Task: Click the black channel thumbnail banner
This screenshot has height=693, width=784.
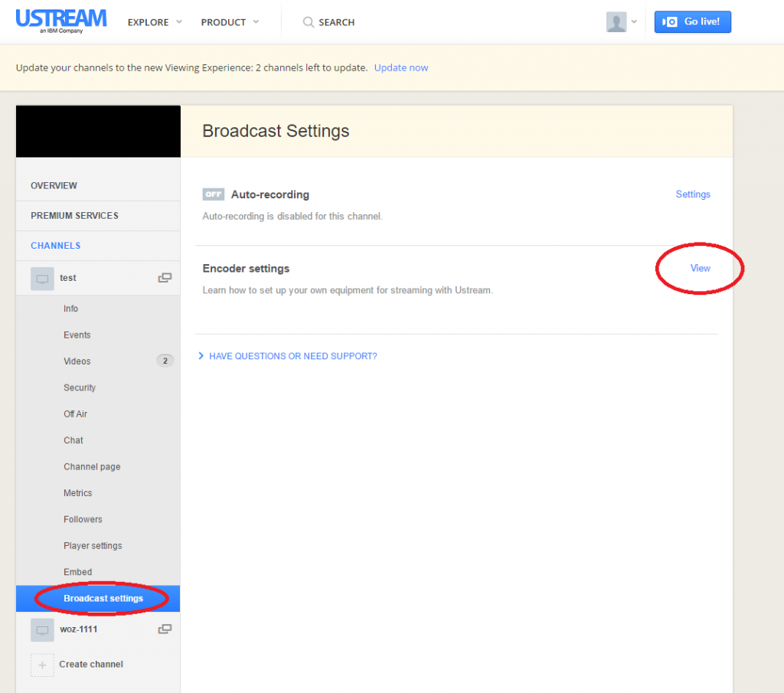Action: coord(98,132)
